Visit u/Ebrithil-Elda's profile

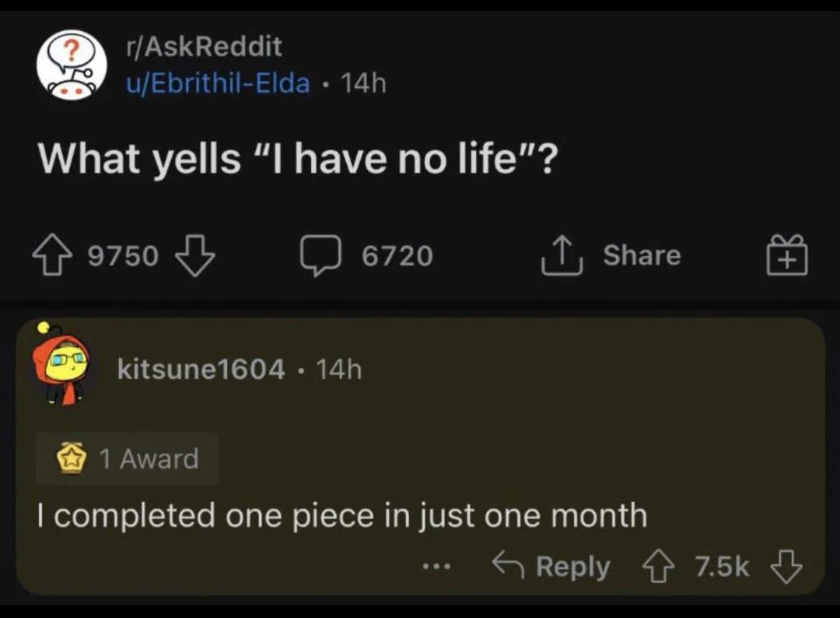click(x=218, y=83)
